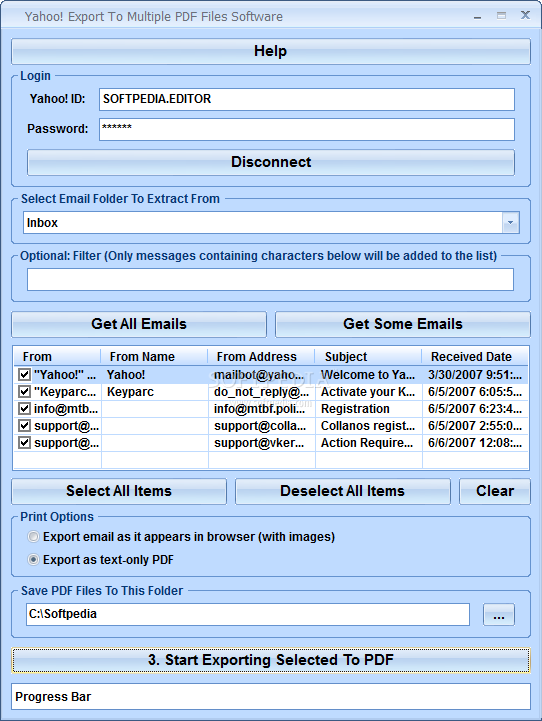This screenshot has height=721, width=542.
Task: Start Exporting Selected To PDF
Action: pos(271,660)
